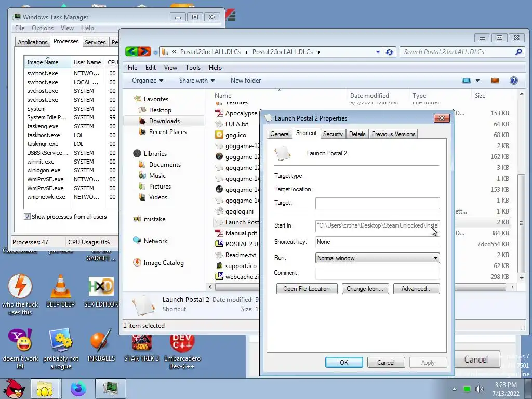
Task: Toggle the preview pane icon
Action: [x=495, y=81]
